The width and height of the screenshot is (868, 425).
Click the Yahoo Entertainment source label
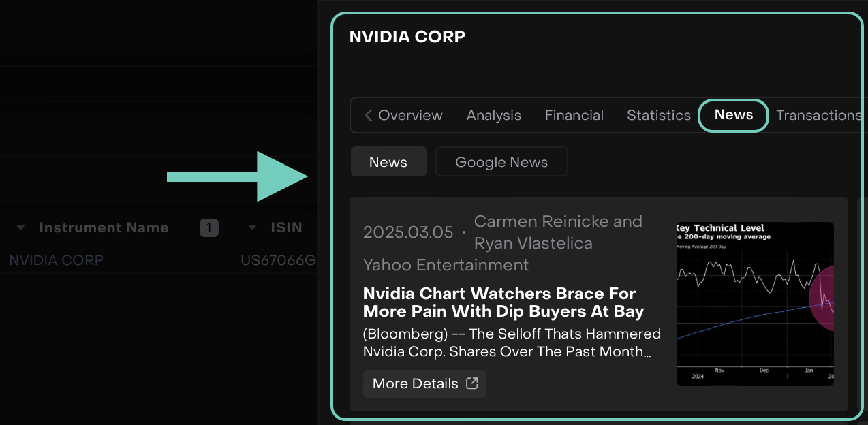tap(446, 265)
